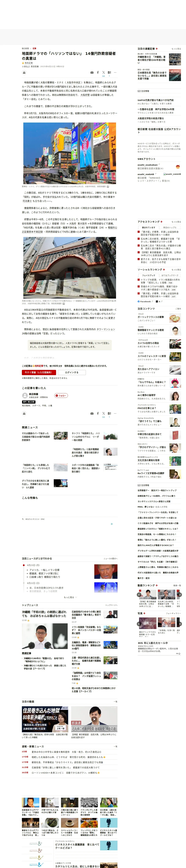Click 今すぐ登録（1カ月間無料） button
Screen dimensions: 186x868
(x=39, y=372)
